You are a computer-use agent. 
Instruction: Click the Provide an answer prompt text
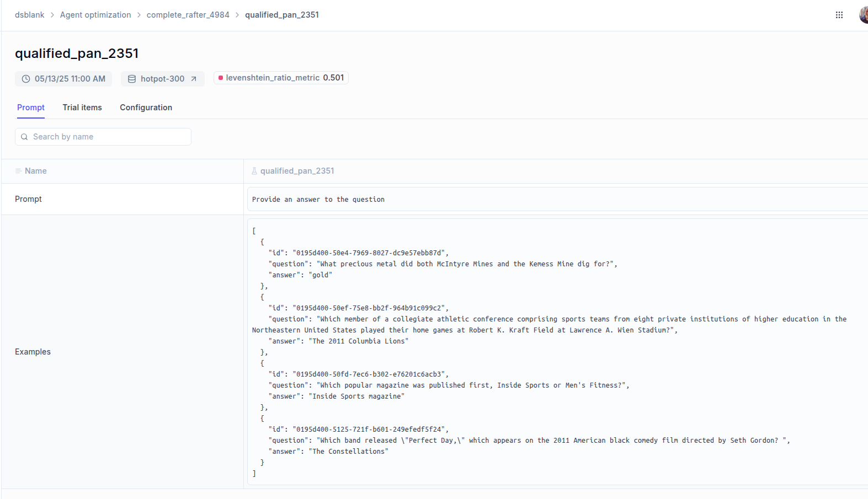[x=318, y=200]
